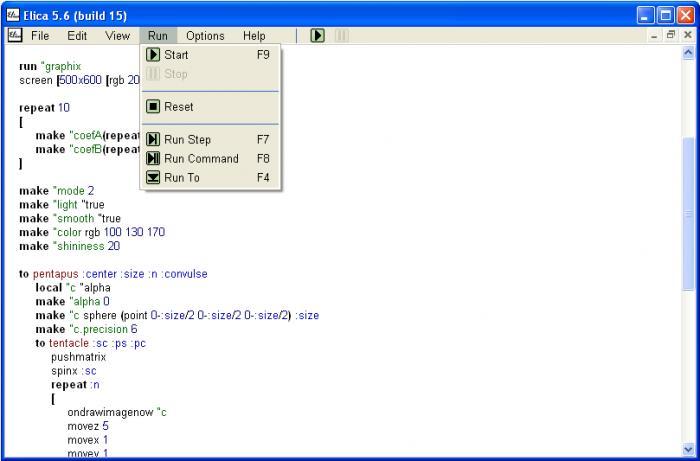Click the 'make "coefA' line
The width and height of the screenshot is (700, 461).
click(x=88, y=136)
